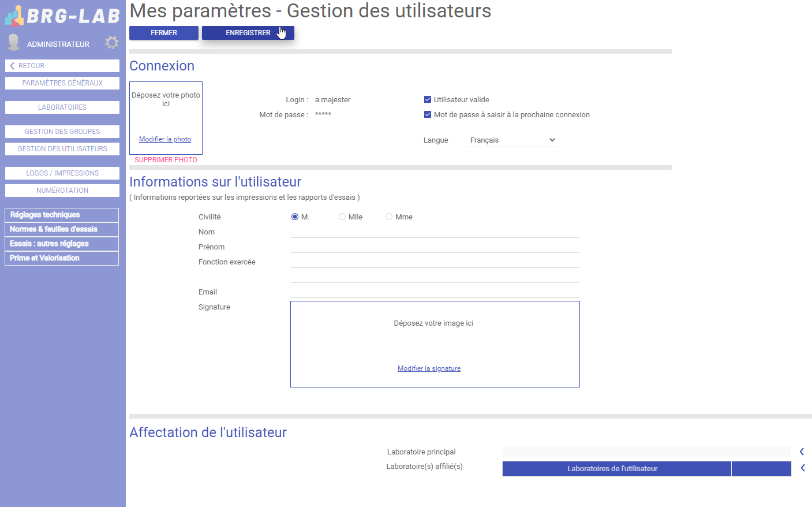Expand the Réglages techniques section
The height and width of the screenshot is (507, 812).
click(62, 215)
